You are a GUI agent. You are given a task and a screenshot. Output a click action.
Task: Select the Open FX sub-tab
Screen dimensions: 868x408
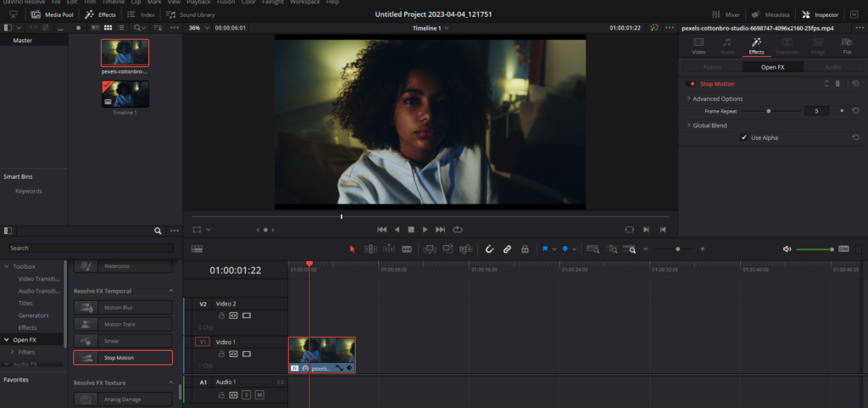click(x=773, y=67)
